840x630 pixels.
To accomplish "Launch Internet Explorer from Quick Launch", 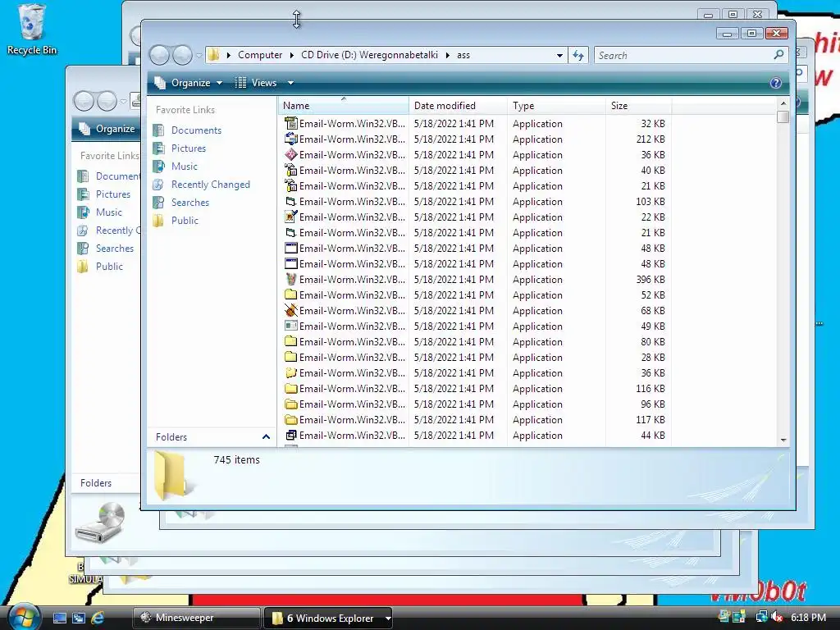I will click(98, 618).
